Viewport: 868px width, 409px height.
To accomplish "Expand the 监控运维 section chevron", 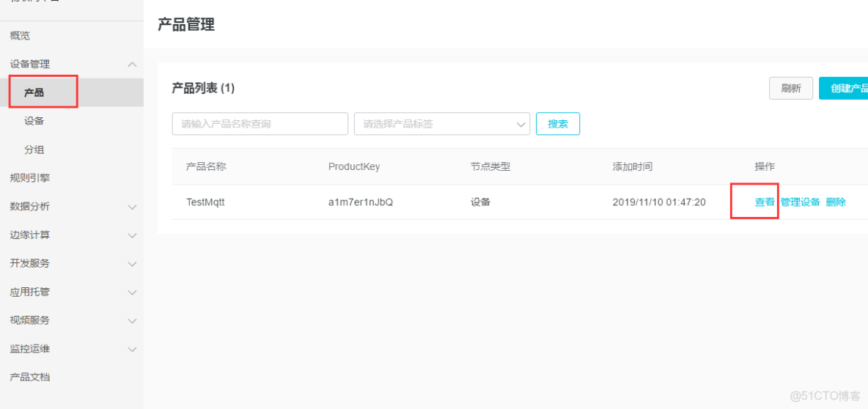I will coord(132,349).
